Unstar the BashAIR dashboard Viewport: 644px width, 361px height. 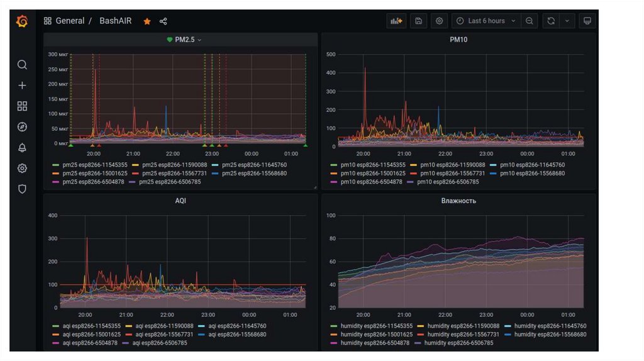coord(147,21)
